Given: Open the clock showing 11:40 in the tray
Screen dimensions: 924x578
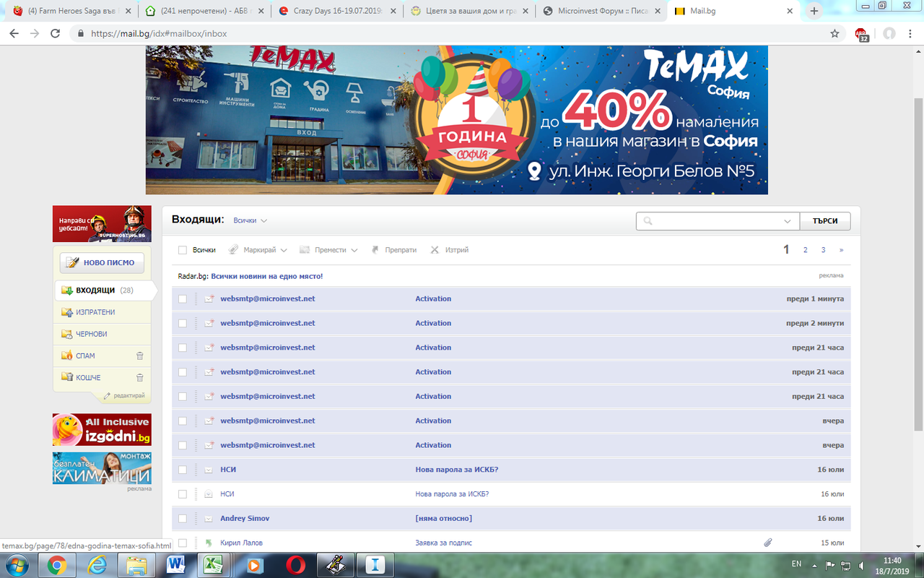Looking at the screenshot, I should 892,565.
